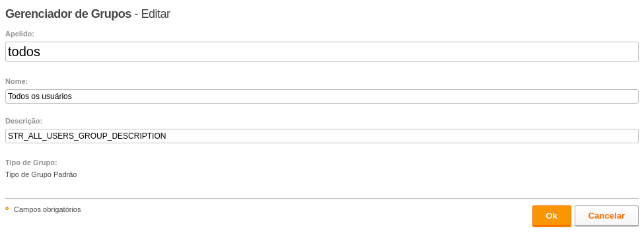
Task: Click the 'Editar' word in the title
Action: coord(156,14)
